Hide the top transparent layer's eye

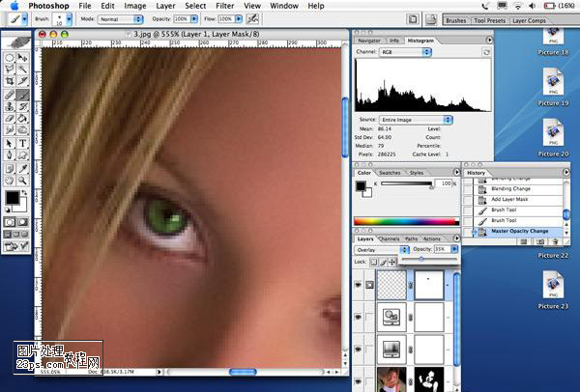tap(358, 285)
